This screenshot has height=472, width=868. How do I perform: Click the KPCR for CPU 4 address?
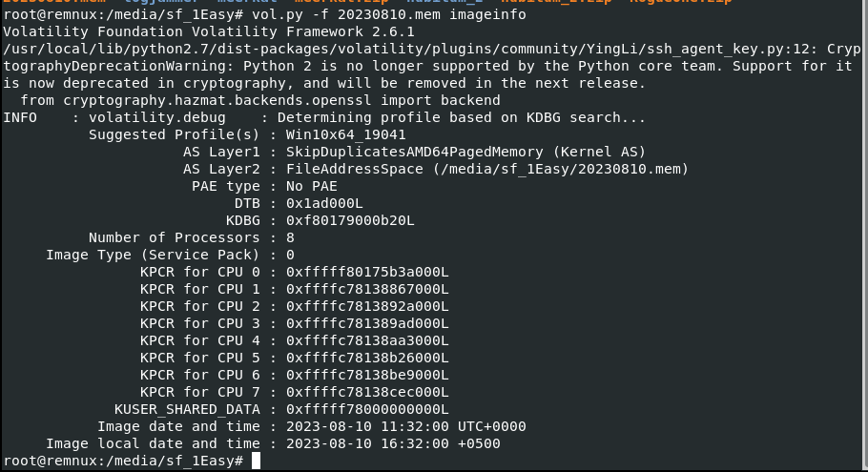coord(367,340)
